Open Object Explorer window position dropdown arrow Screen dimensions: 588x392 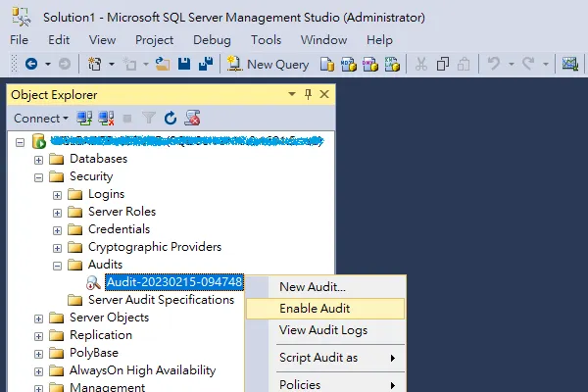292,94
